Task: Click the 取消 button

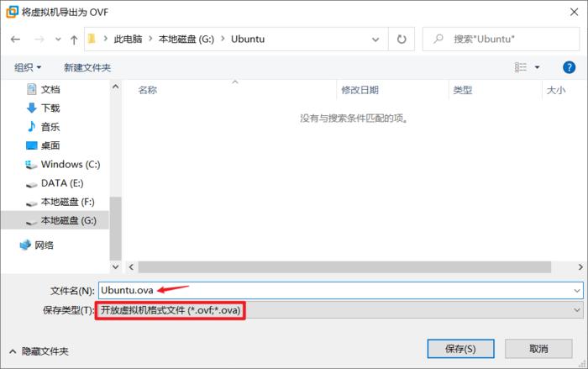Action: 538,349
